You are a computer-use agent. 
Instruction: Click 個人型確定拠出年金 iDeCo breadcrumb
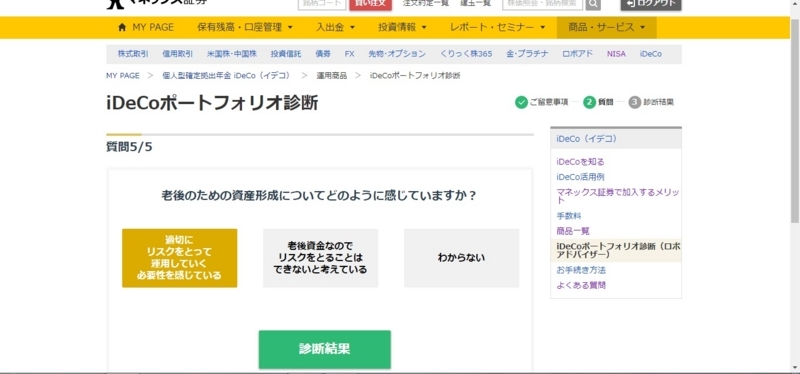coord(226,75)
